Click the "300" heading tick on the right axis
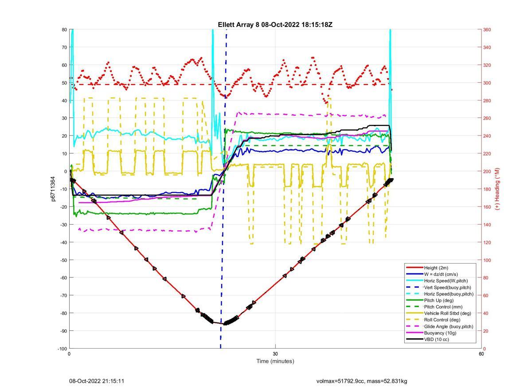Image resolution: width=532 pixels, height=392 pixels. point(487,83)
